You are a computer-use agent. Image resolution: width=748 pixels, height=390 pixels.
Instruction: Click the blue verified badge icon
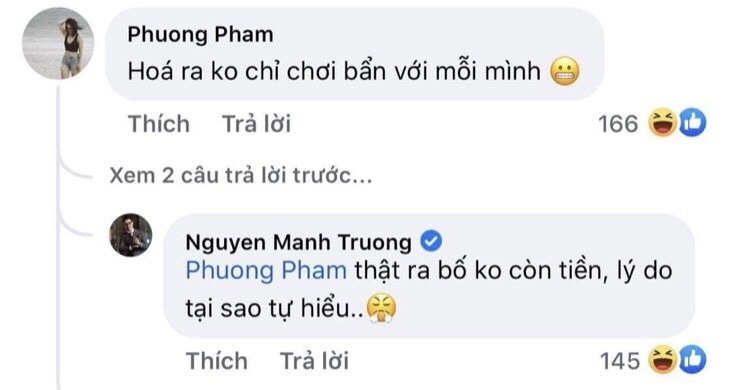[x=431, y=241]
